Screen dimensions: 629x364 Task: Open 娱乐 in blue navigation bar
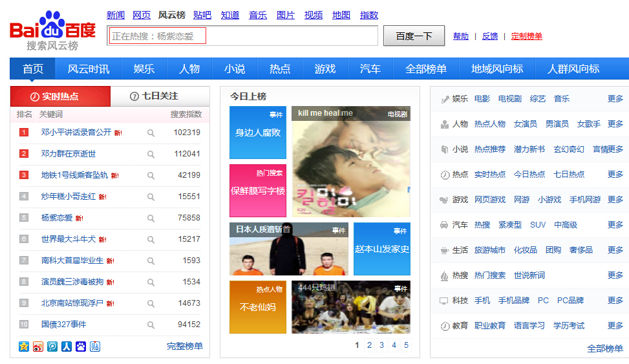coord(144,69)
